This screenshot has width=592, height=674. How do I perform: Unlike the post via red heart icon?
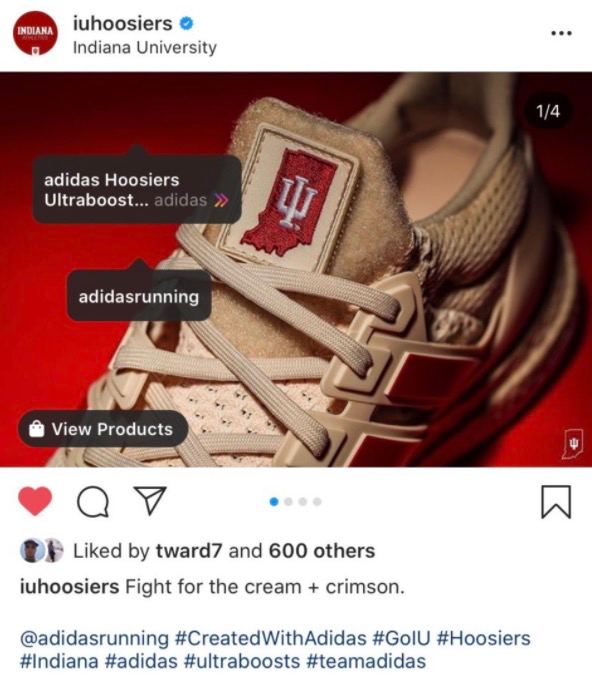coord(35,501)
